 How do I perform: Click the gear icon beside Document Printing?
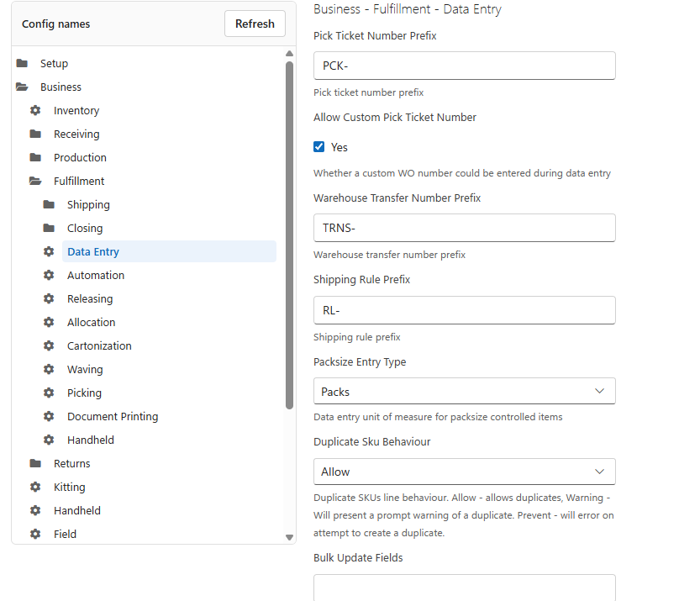(49, 416)
